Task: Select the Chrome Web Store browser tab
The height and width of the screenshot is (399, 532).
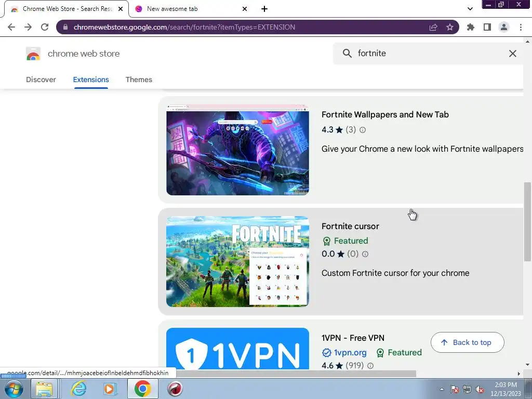Action: click(x=67, y=9)
